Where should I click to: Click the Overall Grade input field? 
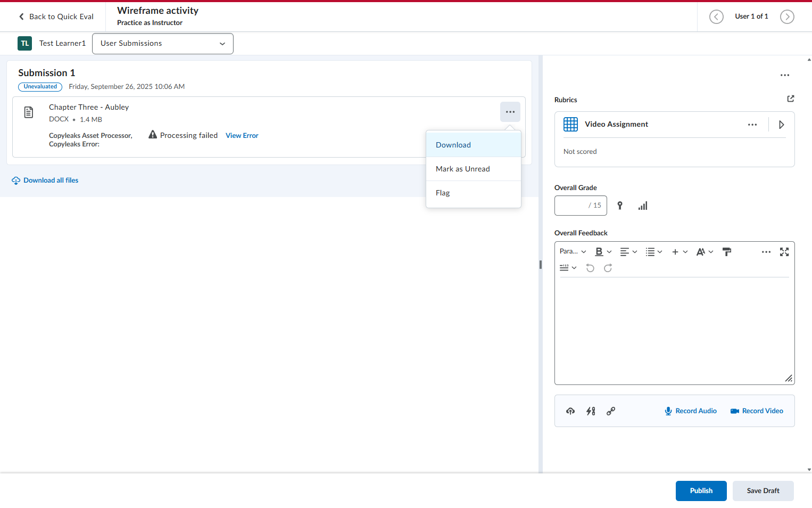point(581,206)
